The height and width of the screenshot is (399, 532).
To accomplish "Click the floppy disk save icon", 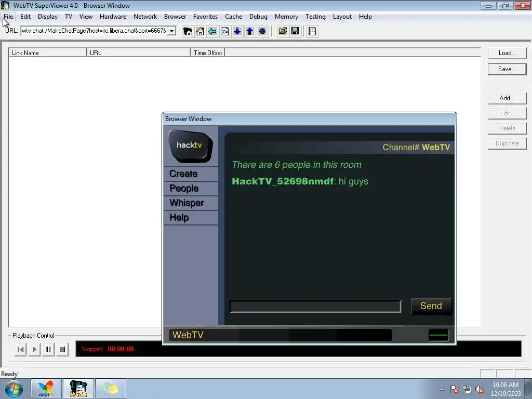I will (x=295, y=32).
